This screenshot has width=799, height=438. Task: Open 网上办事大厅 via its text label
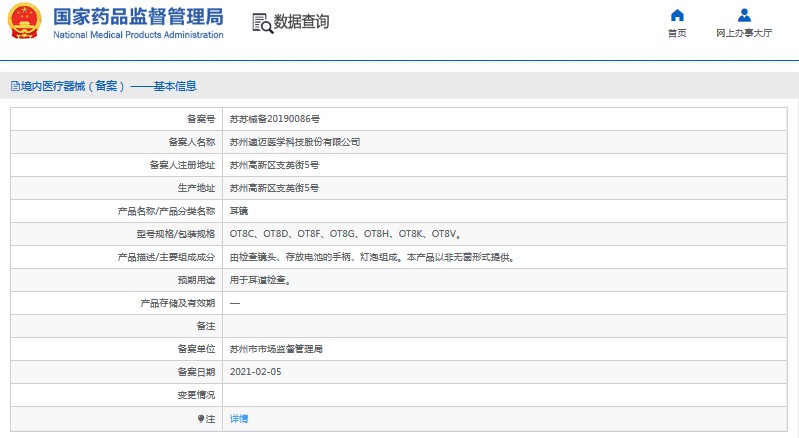pyautogui.click(x=744, y=33)
